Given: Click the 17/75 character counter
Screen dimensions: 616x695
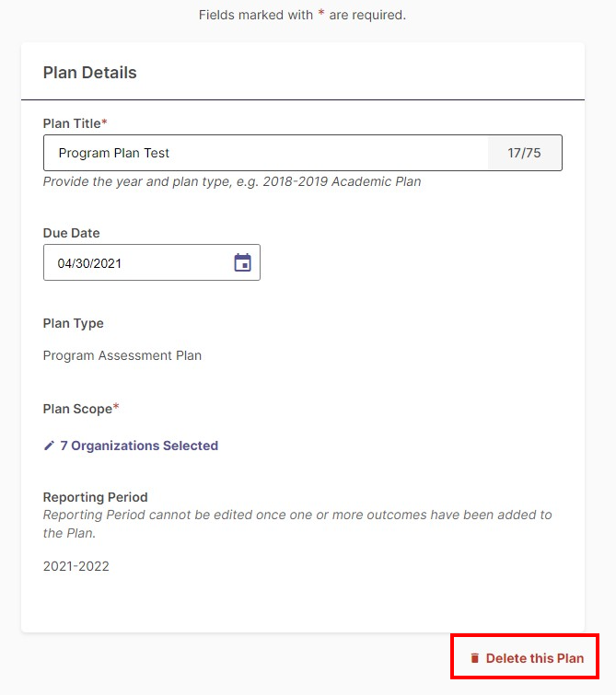Looking at the screenshot, I should (x=524, y=153).
